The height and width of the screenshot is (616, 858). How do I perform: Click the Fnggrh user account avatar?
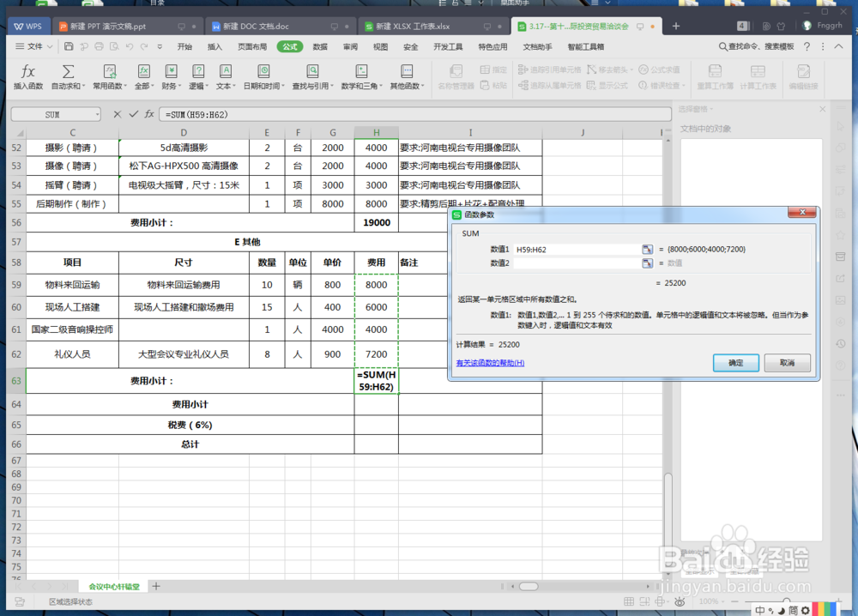pyautogui.click(x=807, y=26)
